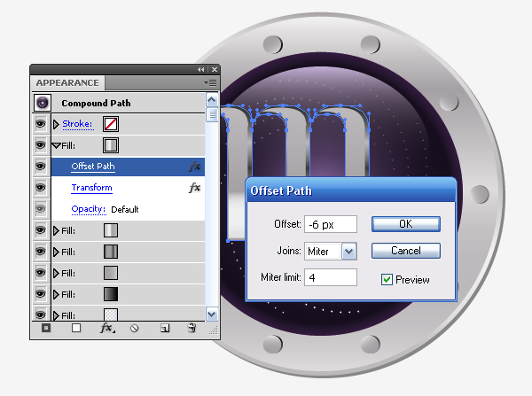Click OK in Offset Path dialog

tap(406, 224)
